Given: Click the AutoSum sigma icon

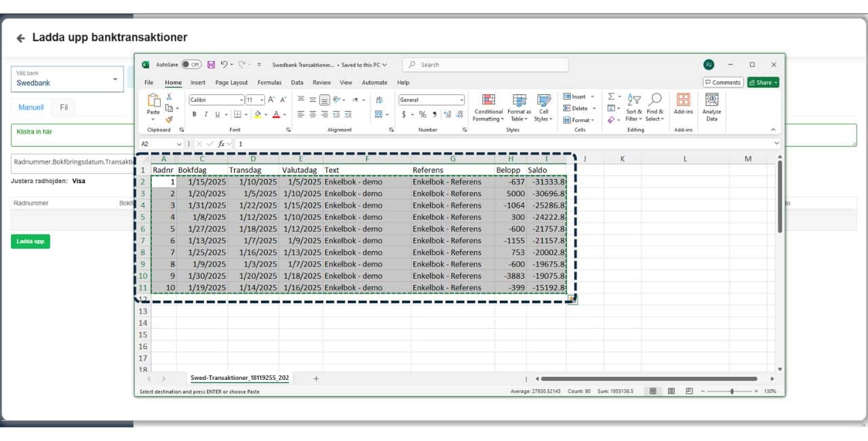Looking at the screenshot, I should tap(610, 97).
